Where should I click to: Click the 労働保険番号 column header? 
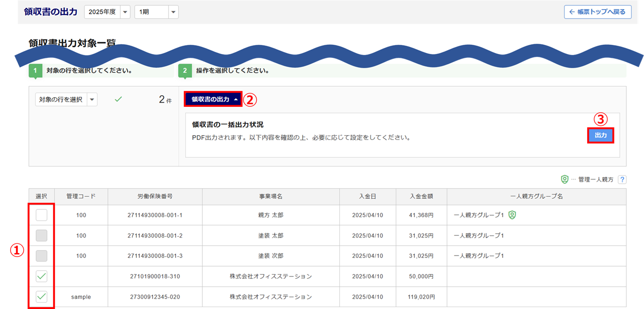pyautogui.click(x=155, y=197)
